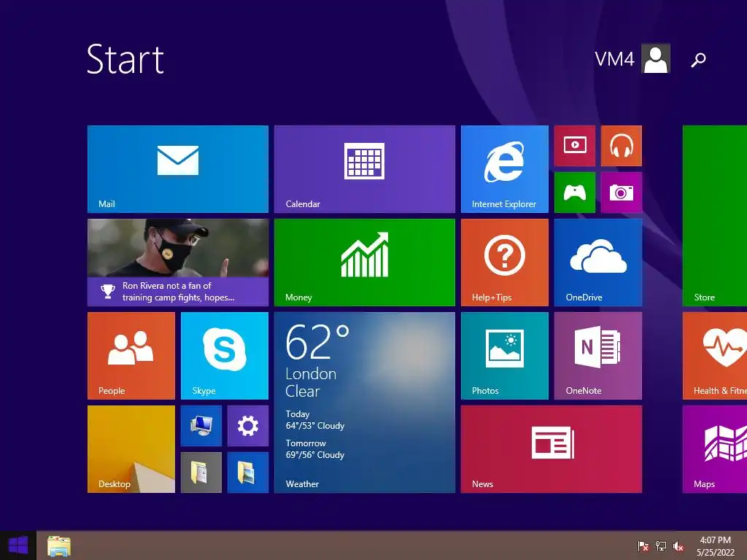Open the Camera tile
747x560 pixels.
point(622,192)
